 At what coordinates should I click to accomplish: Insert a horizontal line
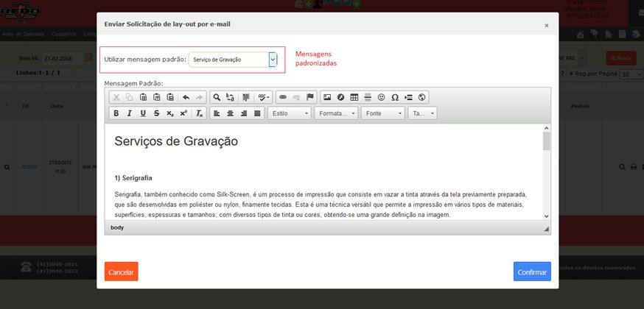(368, 97)
